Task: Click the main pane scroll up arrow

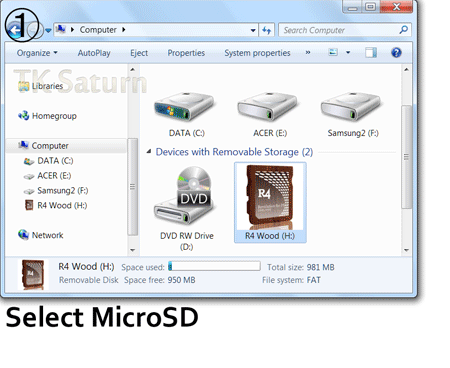Action: coord(406,69)
